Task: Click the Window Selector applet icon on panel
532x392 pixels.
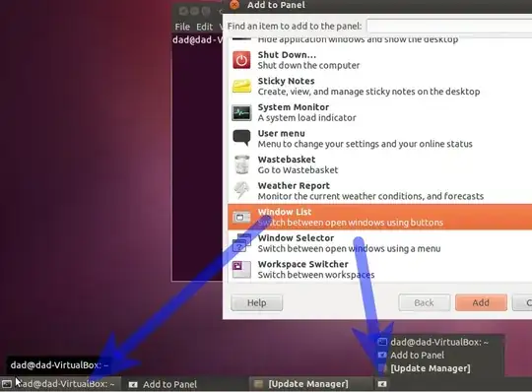Action: [382, 384]
